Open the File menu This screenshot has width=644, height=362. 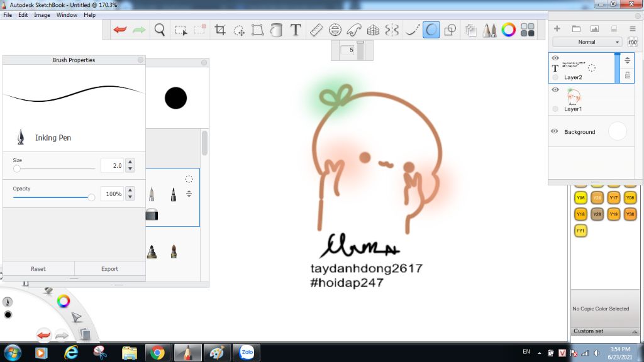click(x=8, y=15)
